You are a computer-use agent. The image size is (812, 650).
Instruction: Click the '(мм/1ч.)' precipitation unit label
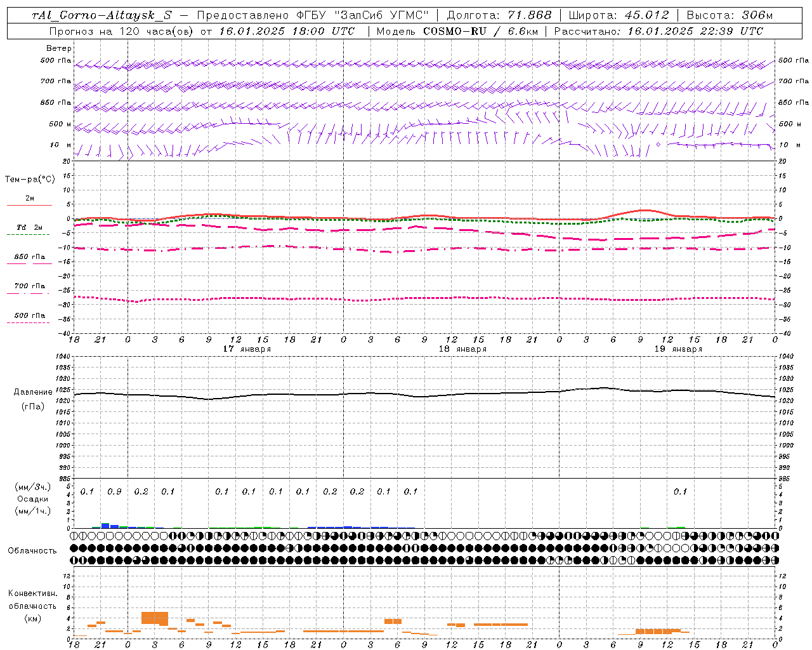coord(33,511)
